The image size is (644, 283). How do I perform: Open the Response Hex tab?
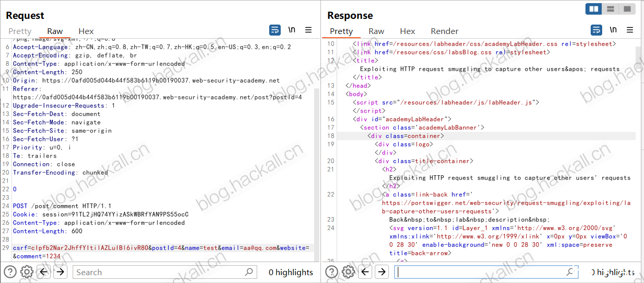(408, 31)
